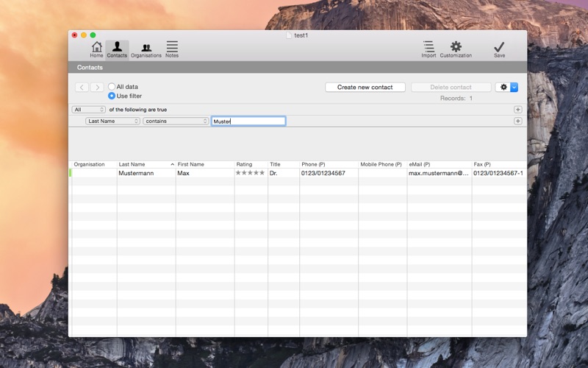
Task: Sort by the Organisation column header
Action: (94, 164)
